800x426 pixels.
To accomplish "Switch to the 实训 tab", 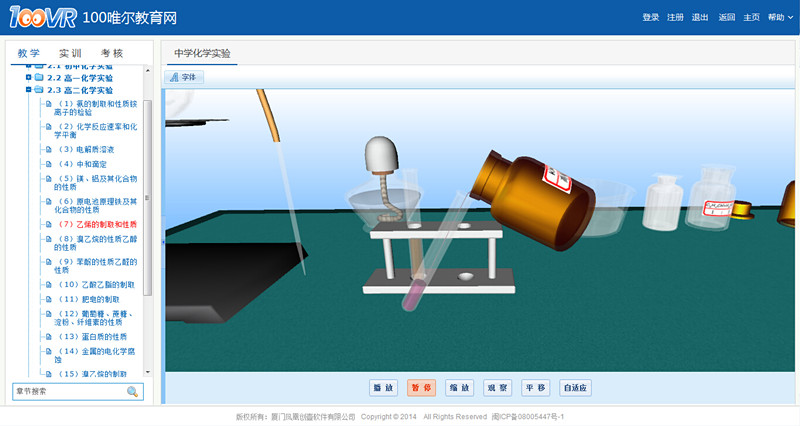I will [70, 53].
